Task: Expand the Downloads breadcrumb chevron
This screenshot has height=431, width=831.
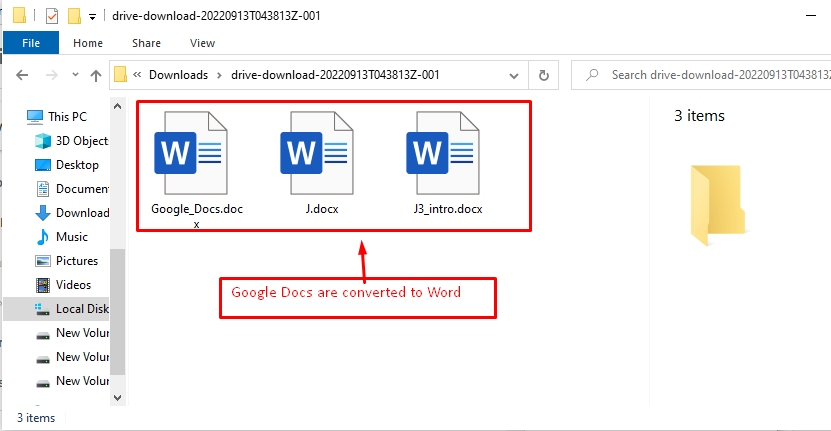Action: 219,75
